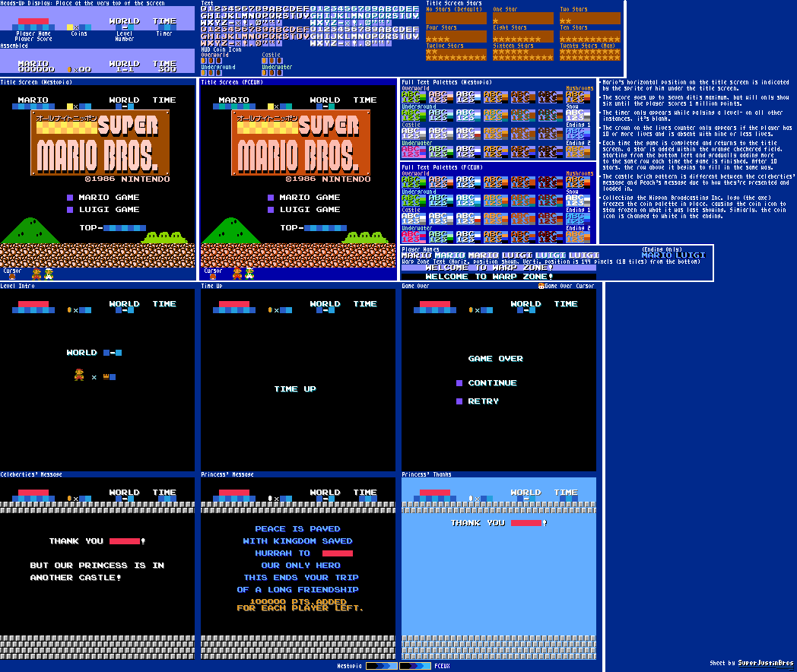Screen dimensions: 797x672
Task: Click Mushrooms palette swatch in Nestopia text palettes
Action: (579, 97)
